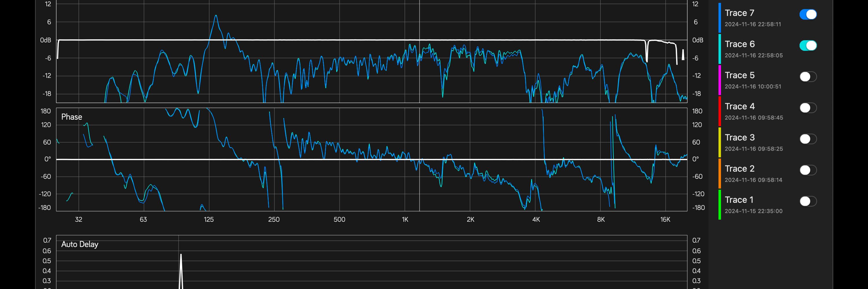Click the 250 frequency axis label

point(274,220)
